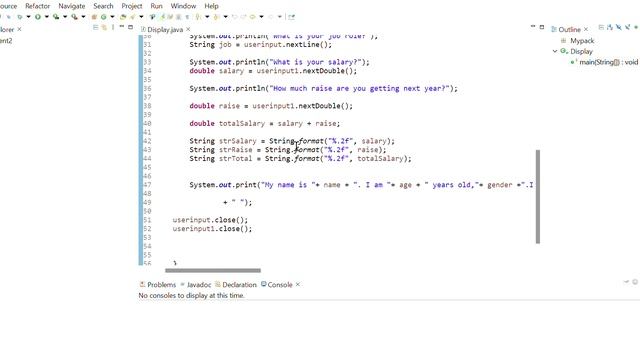Image resolution: width=640 pixels, height=360 pixels.
Task: Click userinput1.close() on line 52
Action: (x=212, y=229)
